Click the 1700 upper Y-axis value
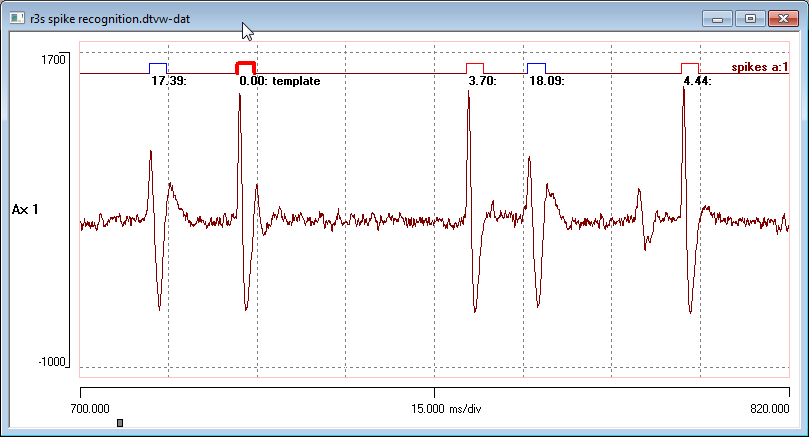The image size is (809, 437). point(53,60)
